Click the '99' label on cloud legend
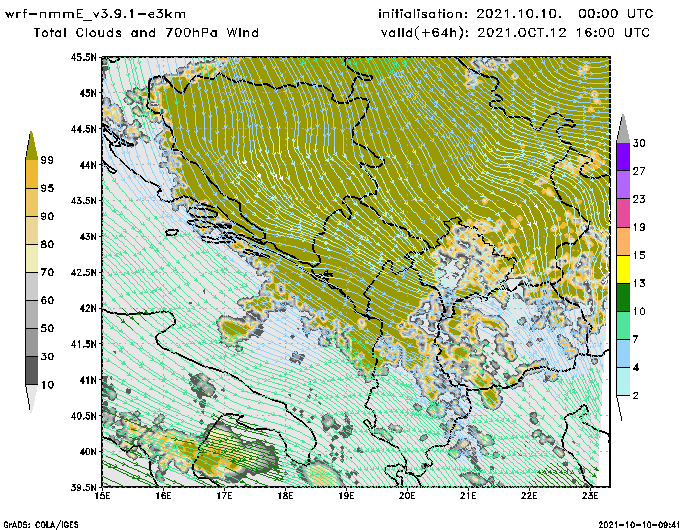The width and height of the screenshot is (700, 530). (47, 160)
